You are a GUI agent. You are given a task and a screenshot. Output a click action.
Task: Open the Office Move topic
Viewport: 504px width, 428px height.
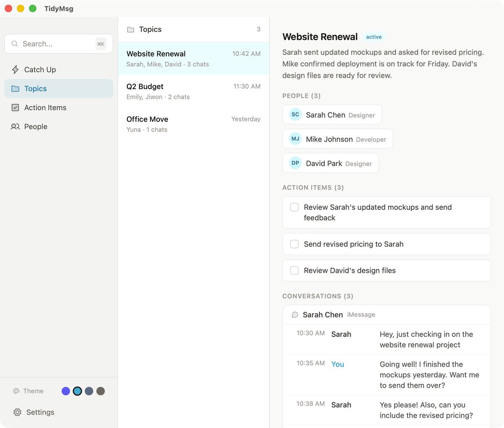pos(194,124)
